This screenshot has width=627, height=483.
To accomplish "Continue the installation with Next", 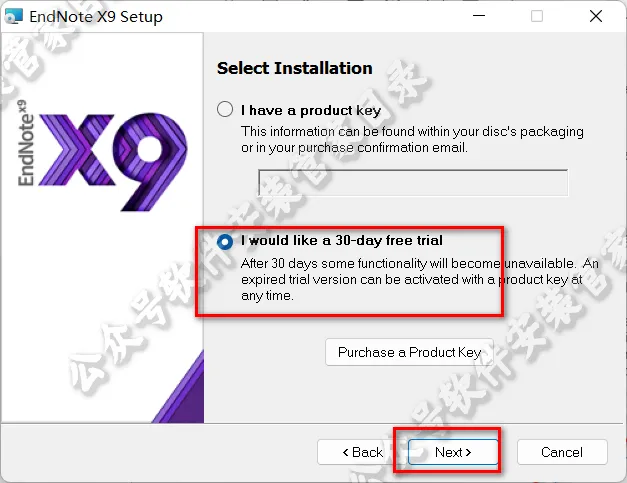I will (x=453, y=452).
